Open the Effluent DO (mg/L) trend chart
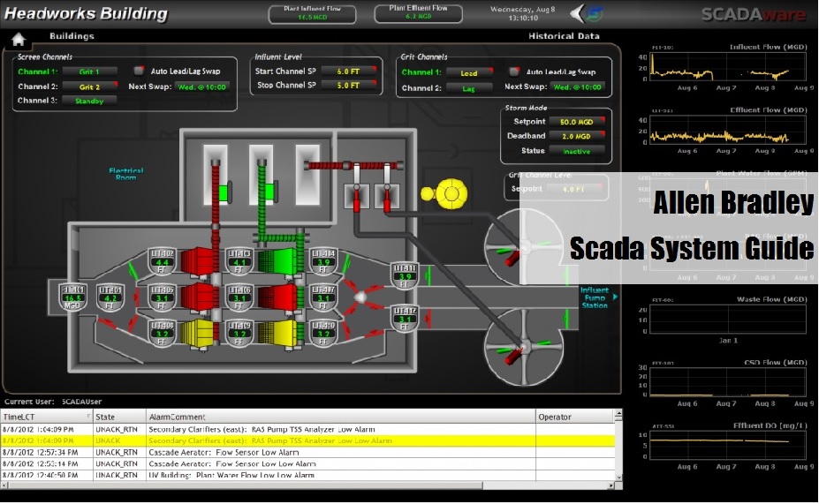The width and height of the screenshot is (819, 504). [729, 446]
